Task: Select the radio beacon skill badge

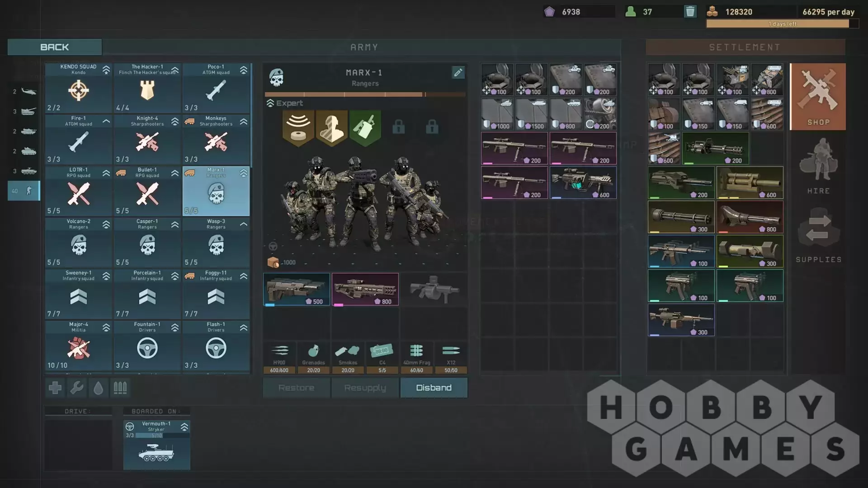Action: (x=298, y=128)
